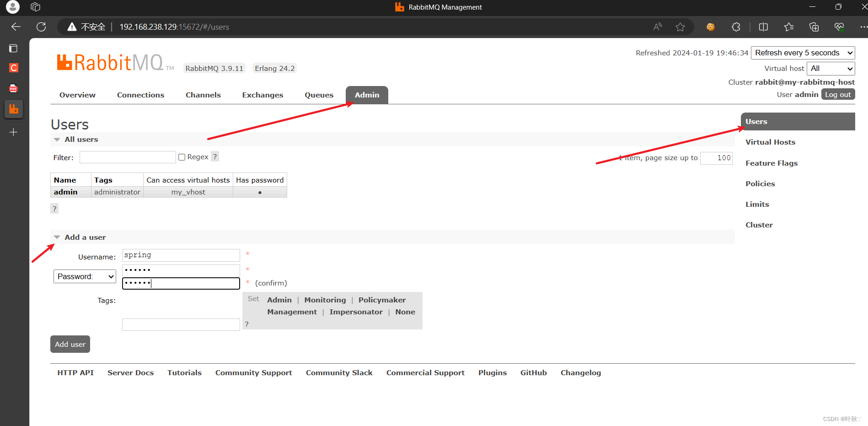Open Policies in side menu
Image resolution: width=868 pixels, height=426 pixels.
pyautogui.click(x=760, y=183)
